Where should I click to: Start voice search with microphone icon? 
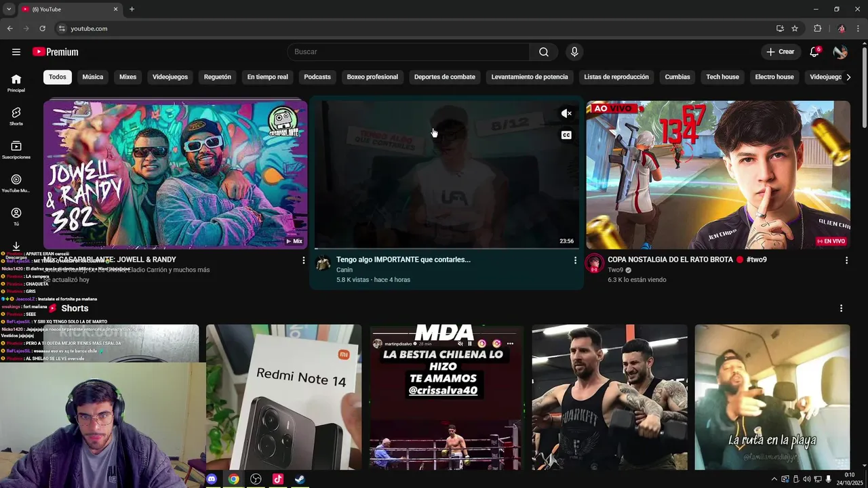pos(574,52)
